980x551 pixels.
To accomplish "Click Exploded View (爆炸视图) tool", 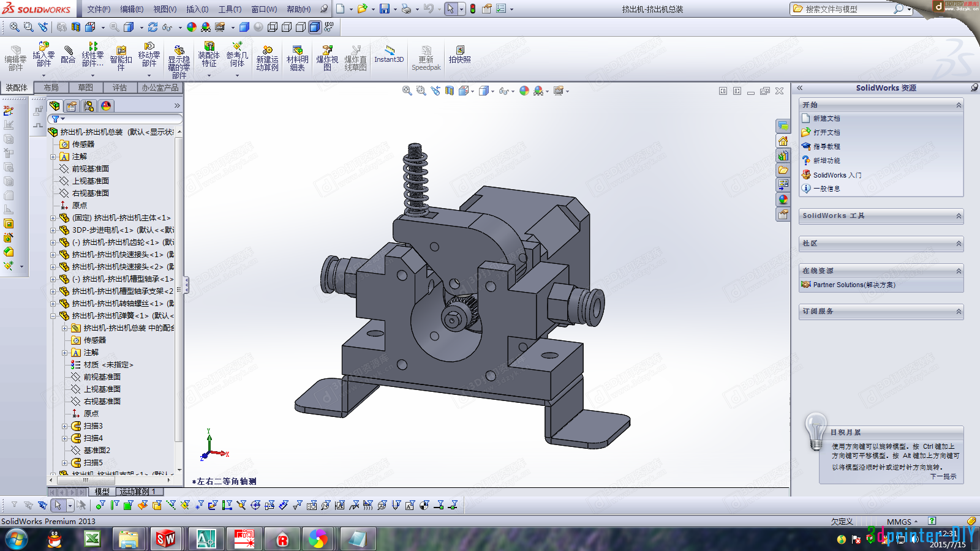I will [327, 58].
